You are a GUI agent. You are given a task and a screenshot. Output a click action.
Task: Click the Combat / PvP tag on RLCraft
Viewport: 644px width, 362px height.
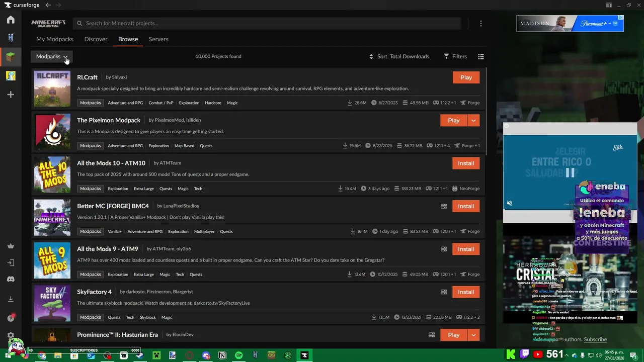click(161, 103)
